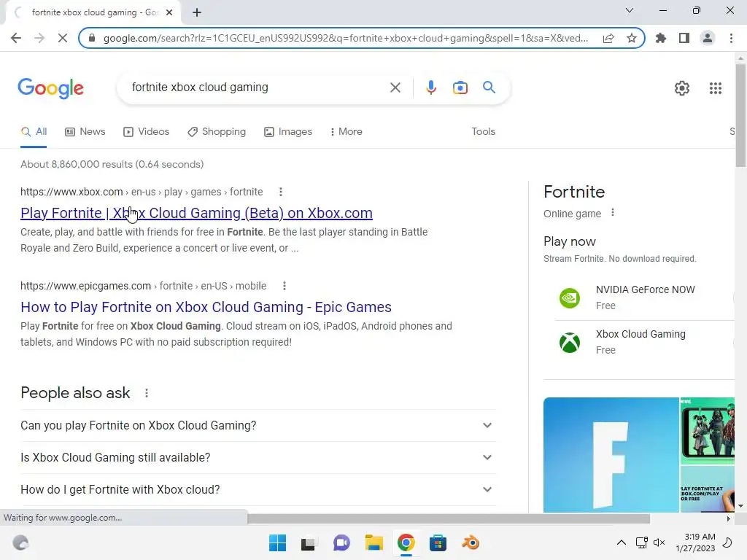Open network tray icon
This screenshot has width=747, height=560.
641,542
